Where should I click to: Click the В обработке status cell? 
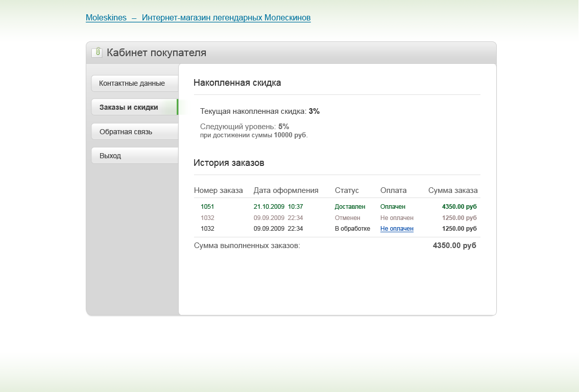(352, 229)
